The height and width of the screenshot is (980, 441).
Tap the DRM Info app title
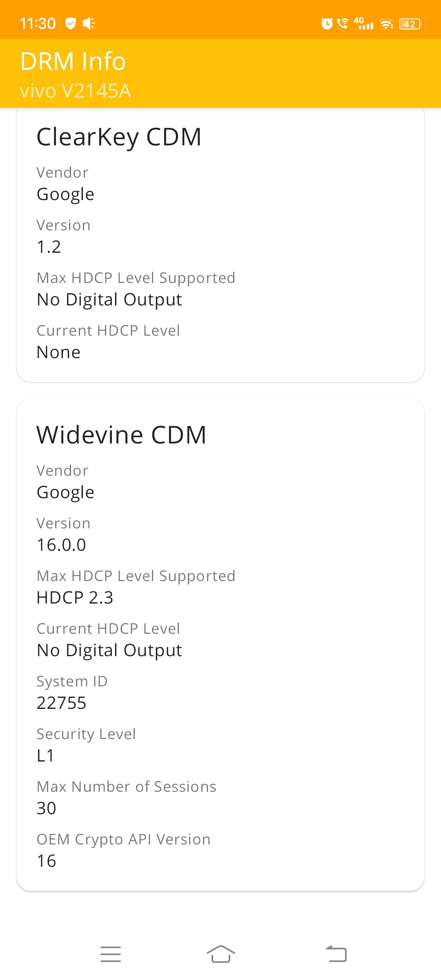[73, 61]
